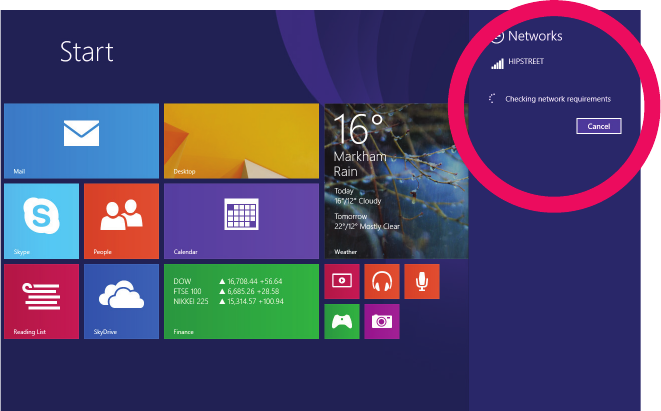Click Tomorrow forecast in Weather tile

[x=367, y=221]
